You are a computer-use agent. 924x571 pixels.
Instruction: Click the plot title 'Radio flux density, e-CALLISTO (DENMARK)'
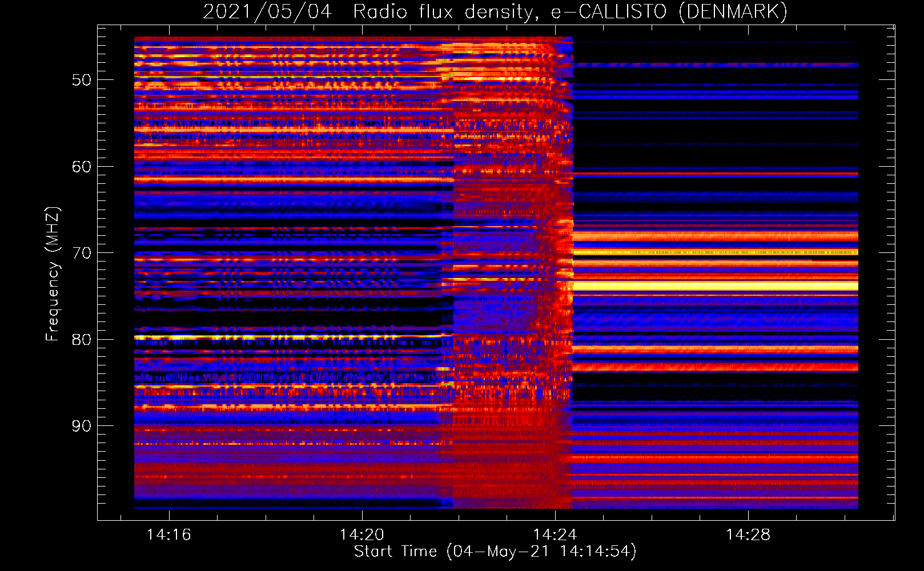coord(571,11)
